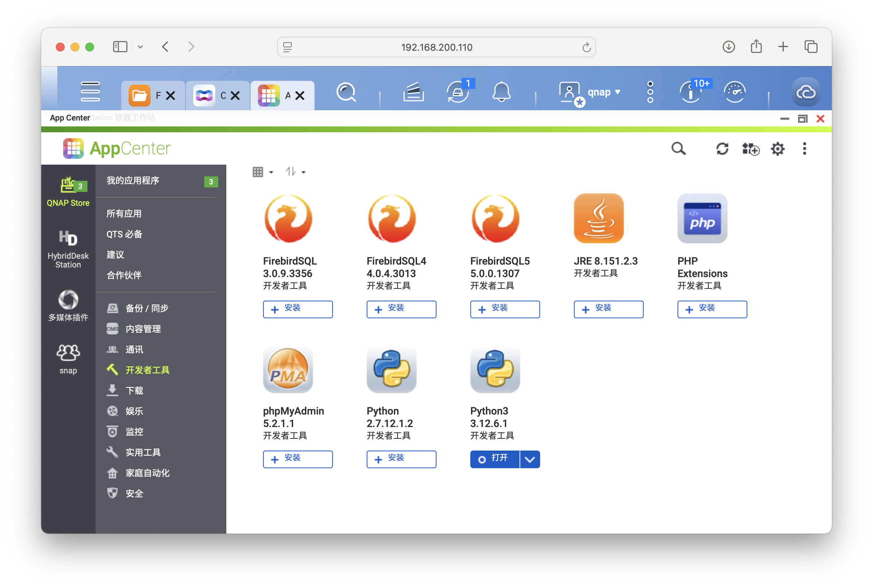Click the Python 2.7.12.1.2 app icon
The image size is (873, 588).
point(391,369)
